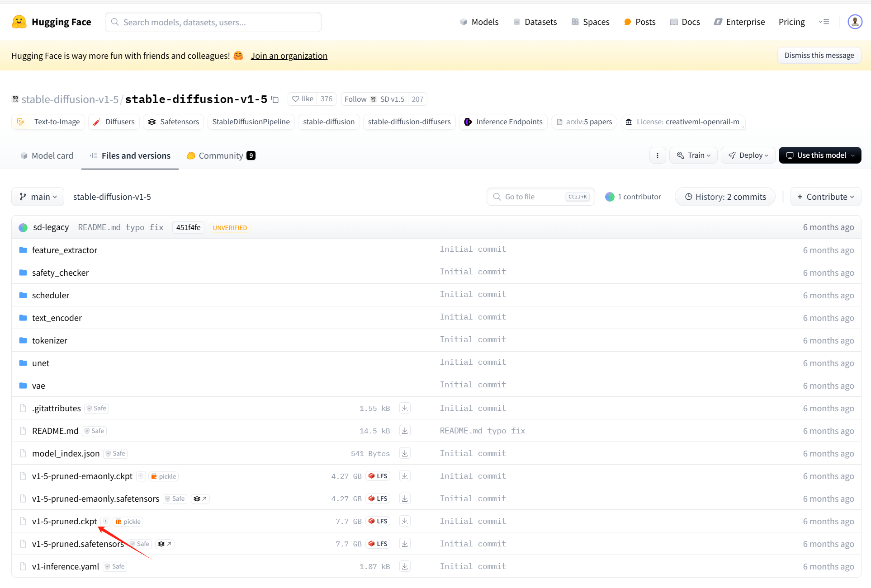Open the user avatar profile menu
871x588 pixels.
point(855,22)
